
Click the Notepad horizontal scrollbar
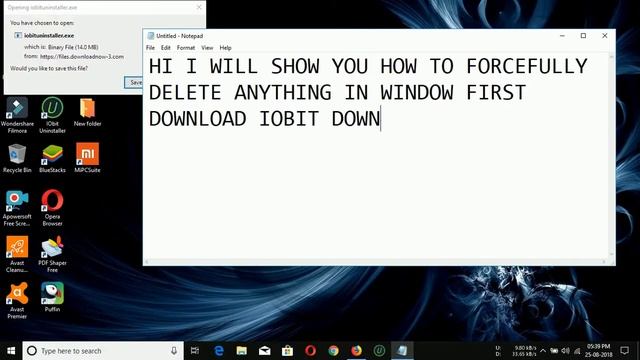pyautogui.click(x=375, y=262)
